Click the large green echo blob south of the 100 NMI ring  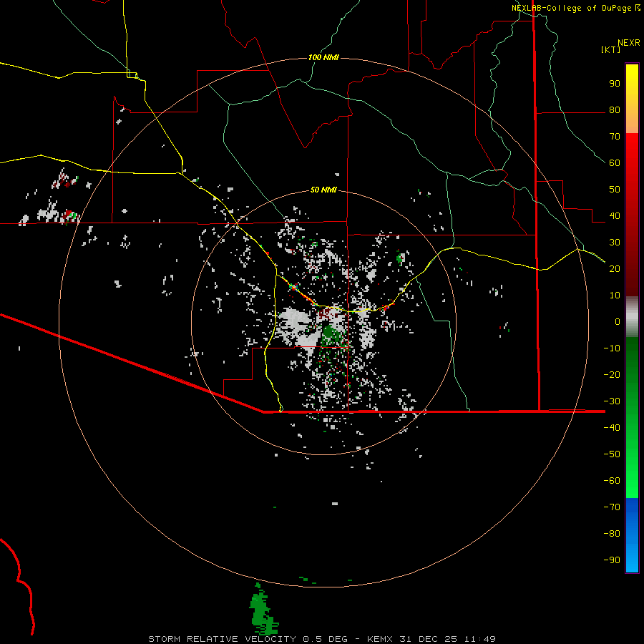click(x=263, y=609)
